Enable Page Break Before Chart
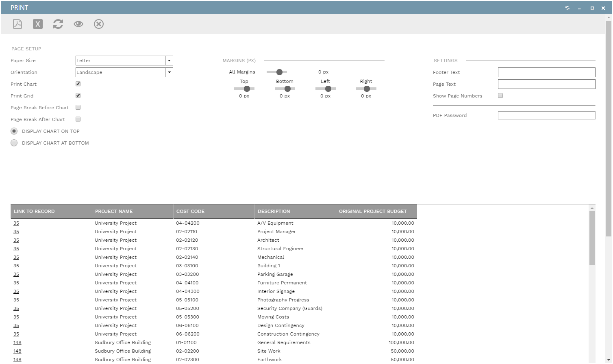613x364 pixels. click(x=78, y=107)
